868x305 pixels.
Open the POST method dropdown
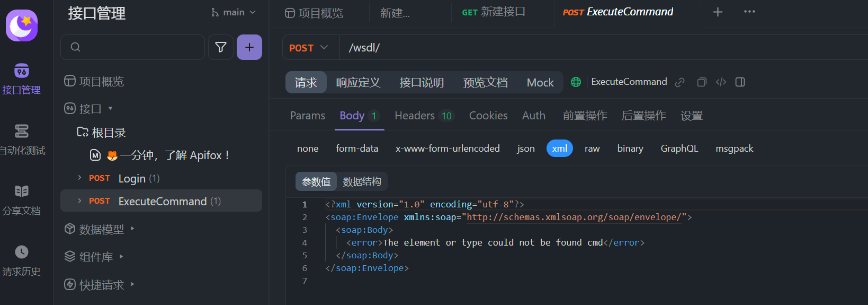pyautogui.click(x=309, y=48)
